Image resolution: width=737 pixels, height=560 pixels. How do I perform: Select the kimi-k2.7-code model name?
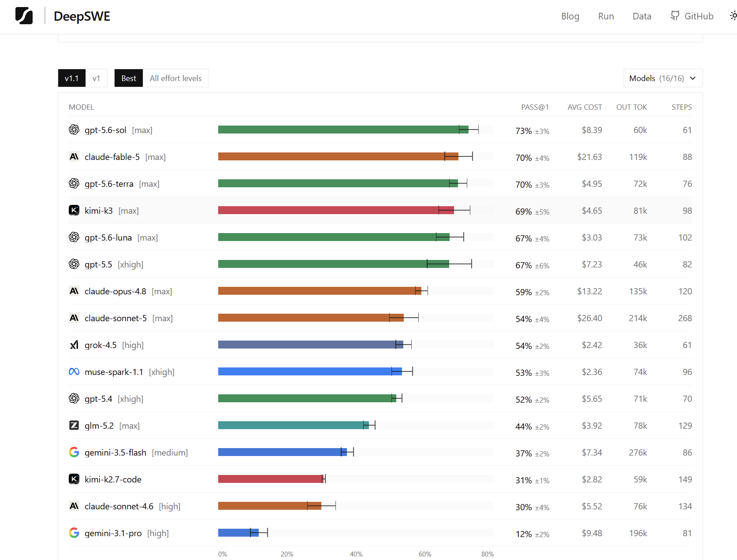(113, 479)
